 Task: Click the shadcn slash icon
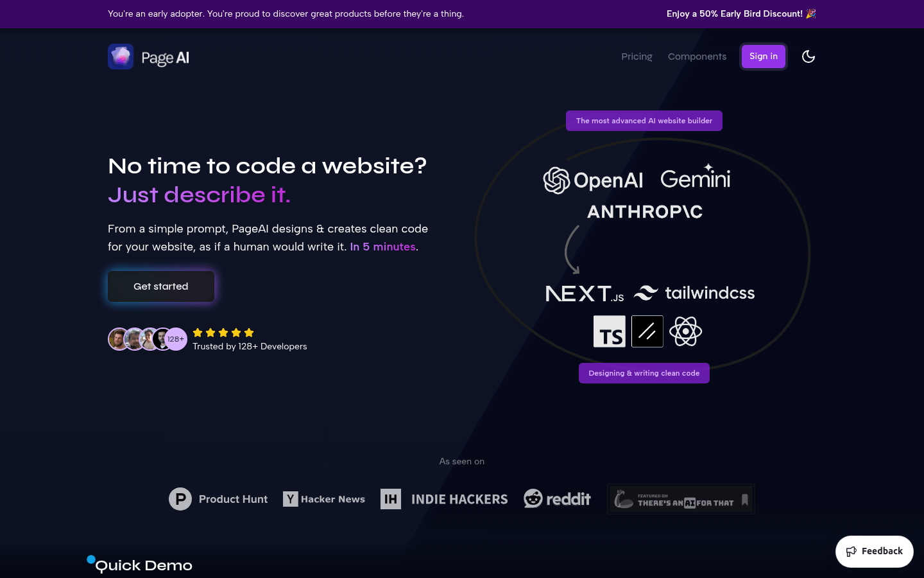pos(647,331)
